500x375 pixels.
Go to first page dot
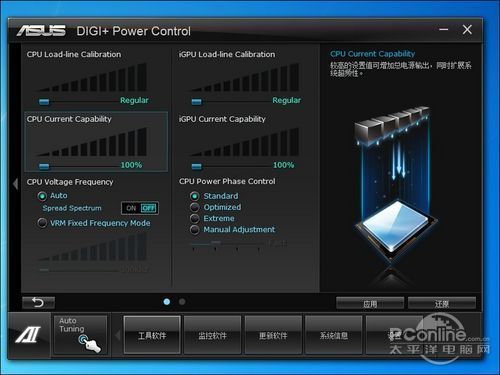167,302
